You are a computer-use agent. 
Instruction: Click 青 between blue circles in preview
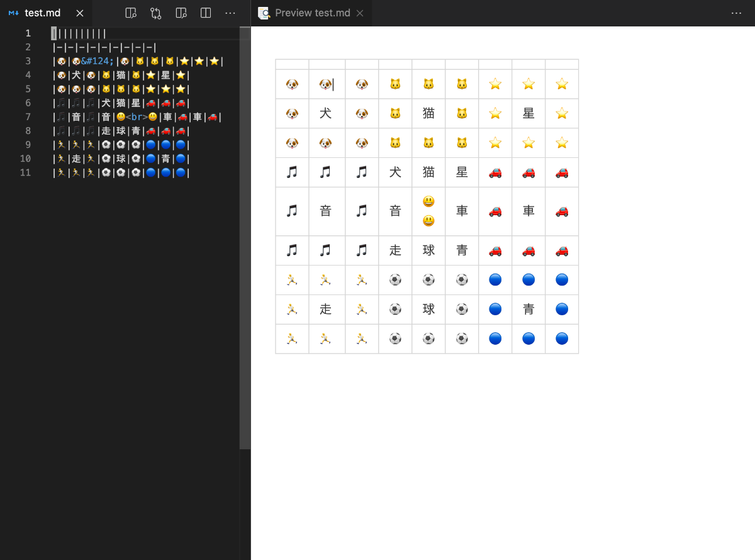pos(528,309)
